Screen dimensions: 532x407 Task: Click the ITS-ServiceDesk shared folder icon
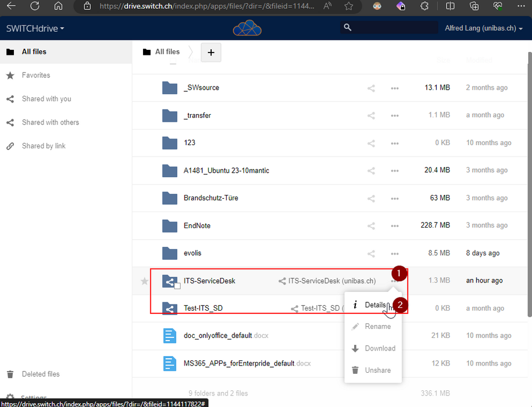[x=170, y=281]
